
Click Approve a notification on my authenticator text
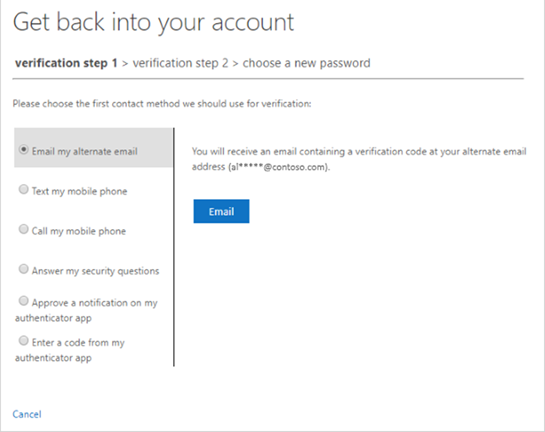tap(86, 310)
